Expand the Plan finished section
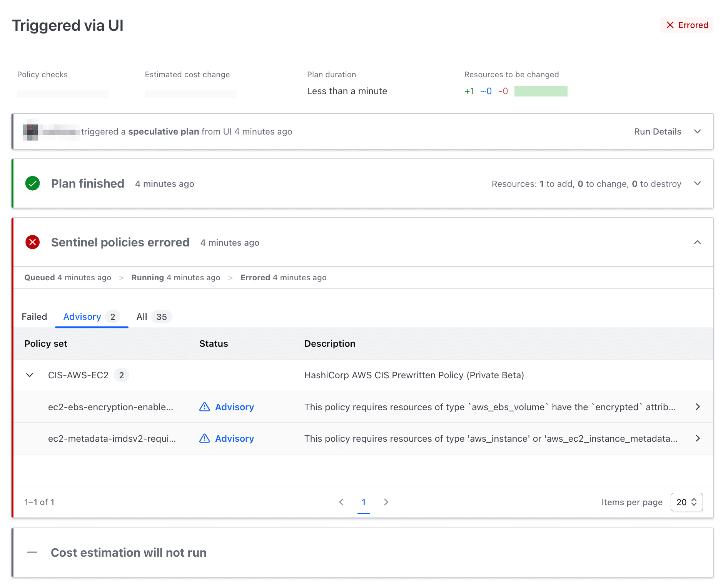 (698, 183)
